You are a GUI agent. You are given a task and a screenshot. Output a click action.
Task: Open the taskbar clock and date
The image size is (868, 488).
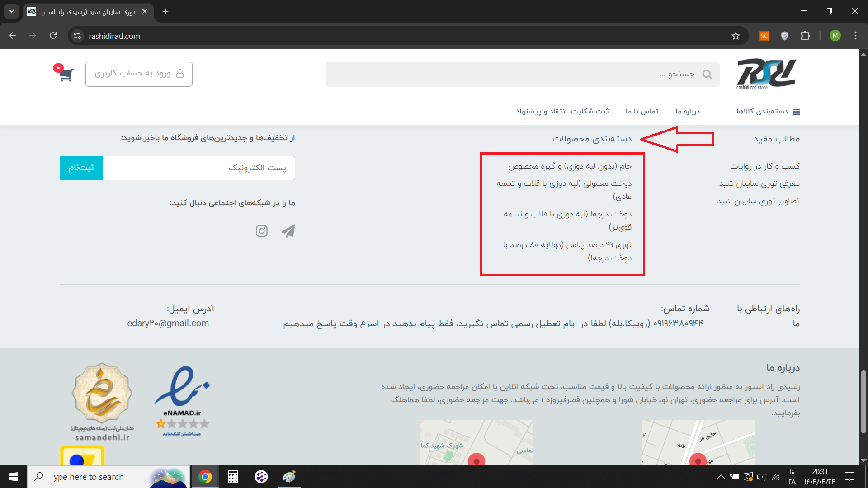(820, 477)
